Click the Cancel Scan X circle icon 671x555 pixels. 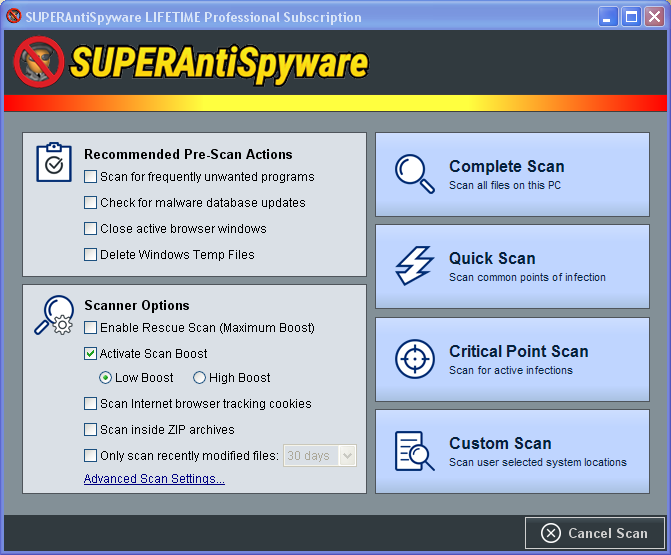click(x=551, y=533)
